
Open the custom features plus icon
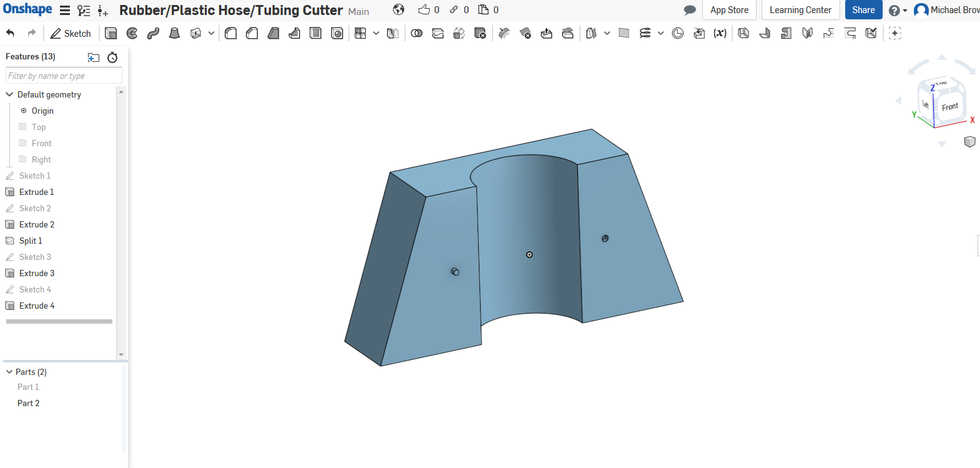point(895,33)
